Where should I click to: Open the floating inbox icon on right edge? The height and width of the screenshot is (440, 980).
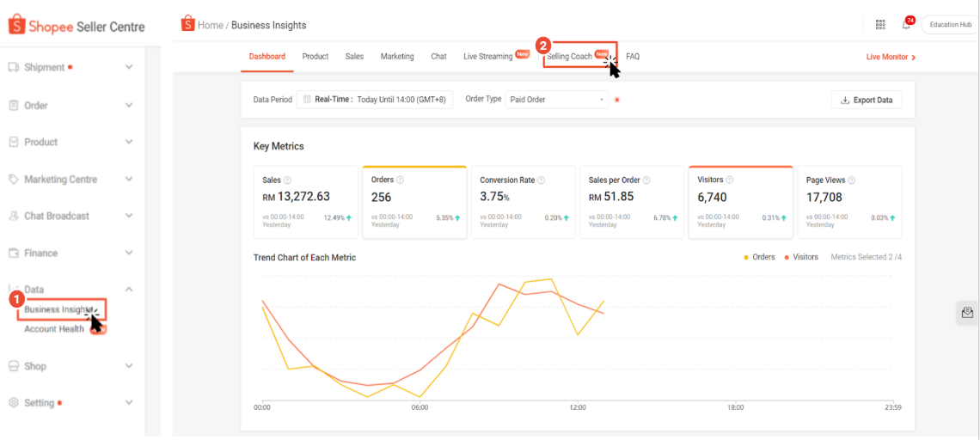coord(967,313)
